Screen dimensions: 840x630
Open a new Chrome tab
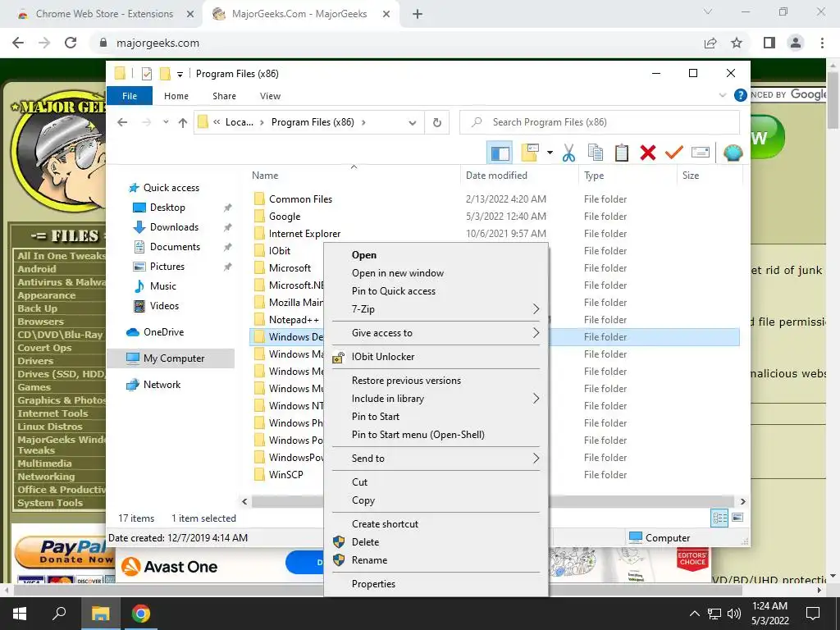(x=418, y=14)
